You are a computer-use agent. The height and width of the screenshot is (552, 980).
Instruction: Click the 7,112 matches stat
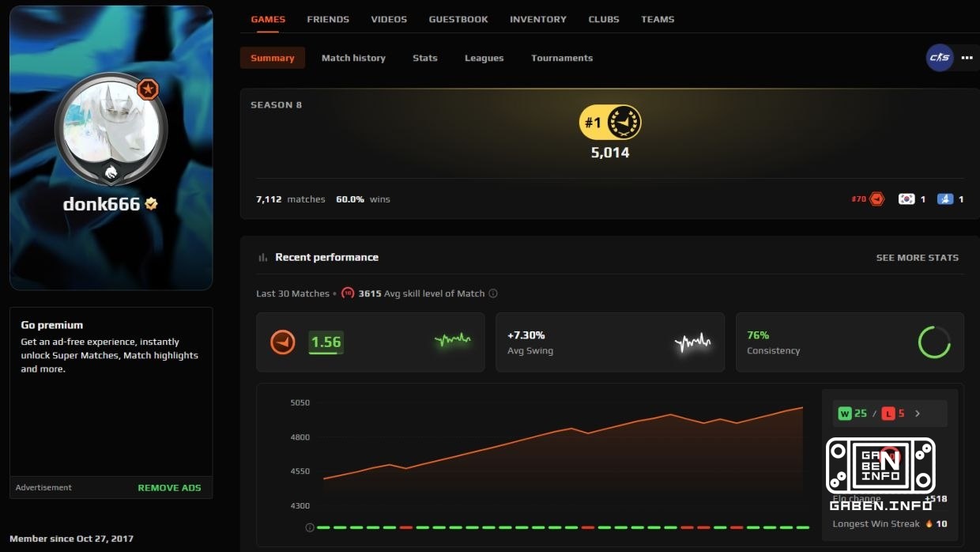coord(291,199)
